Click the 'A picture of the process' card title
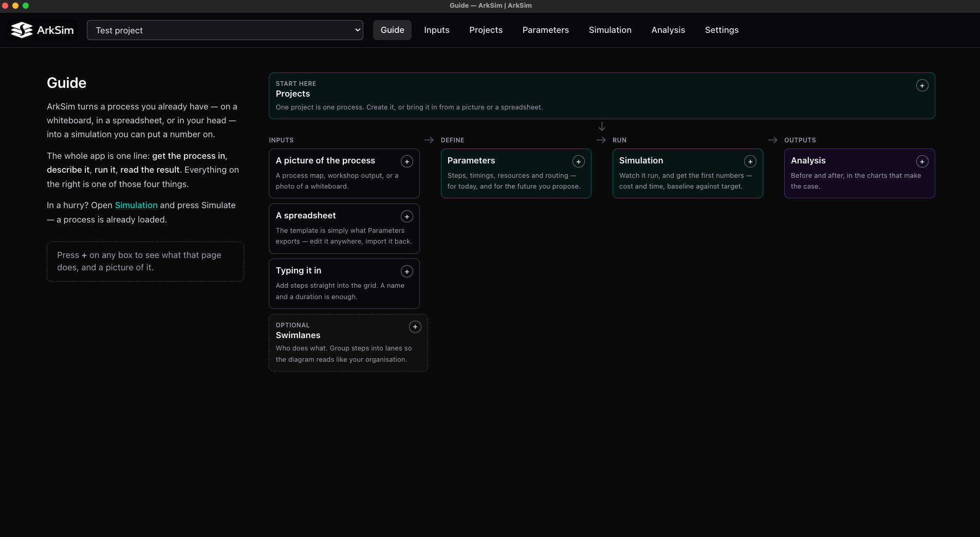Screen dimensions: 980x537 pyautogui.click(x=325, y=160)
